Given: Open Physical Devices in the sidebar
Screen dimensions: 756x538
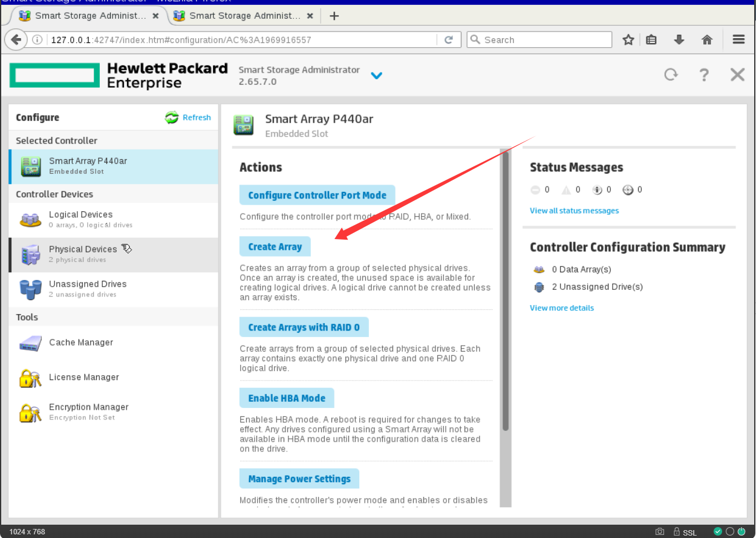Looking at the screenshot, I should click(x=114, y=254).
